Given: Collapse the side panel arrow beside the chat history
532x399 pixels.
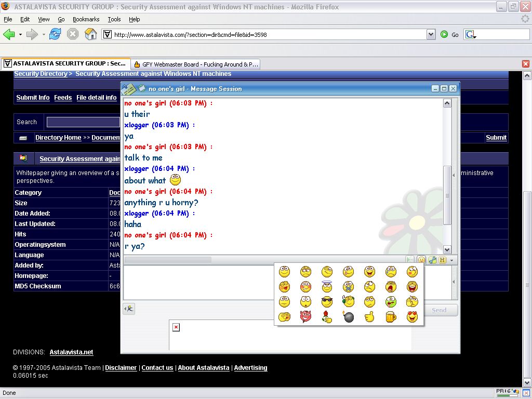Looking at the screenshot, I should click(x=454, y=176).
